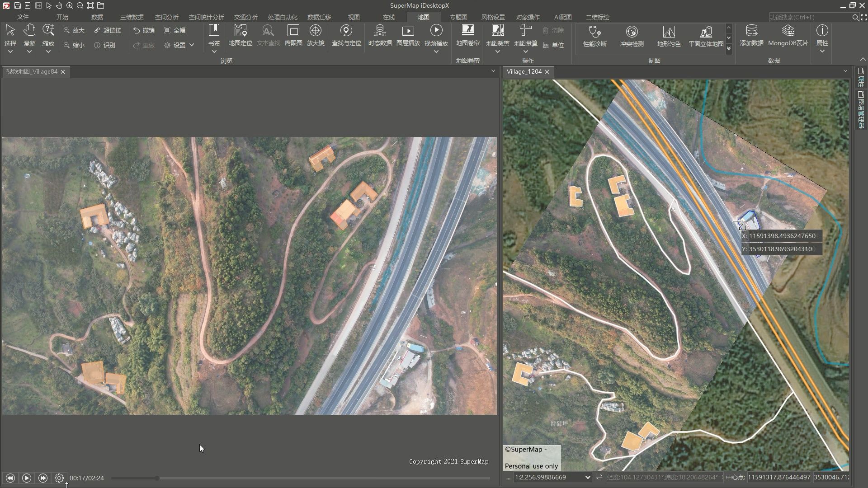Click the fullscreen icon beside search
868x488 pixels.
[863, 17]
